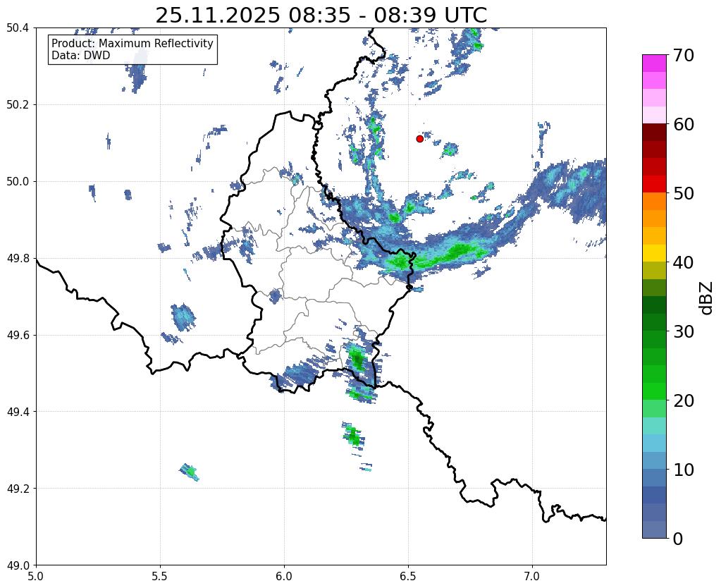Click the latitude axis label 49.4

[x=18, y=411]
